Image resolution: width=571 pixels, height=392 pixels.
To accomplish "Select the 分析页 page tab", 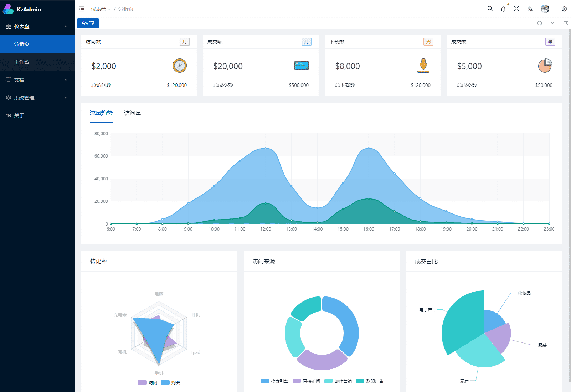I will click(x=88, y=23).
